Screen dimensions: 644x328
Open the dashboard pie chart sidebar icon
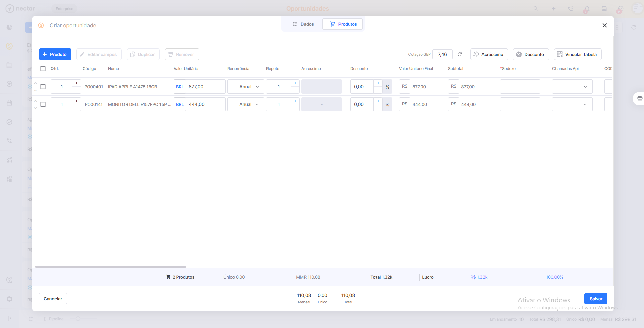pos(9,27)
